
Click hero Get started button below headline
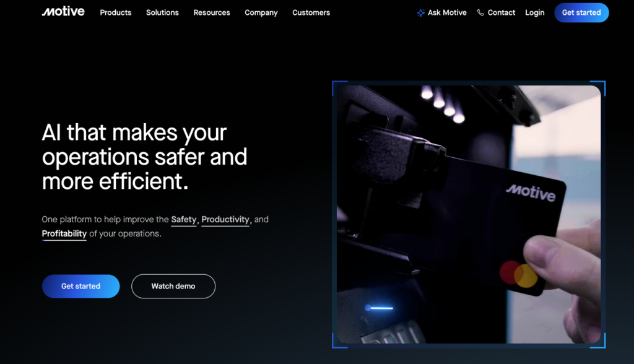[x=81, y=287]
